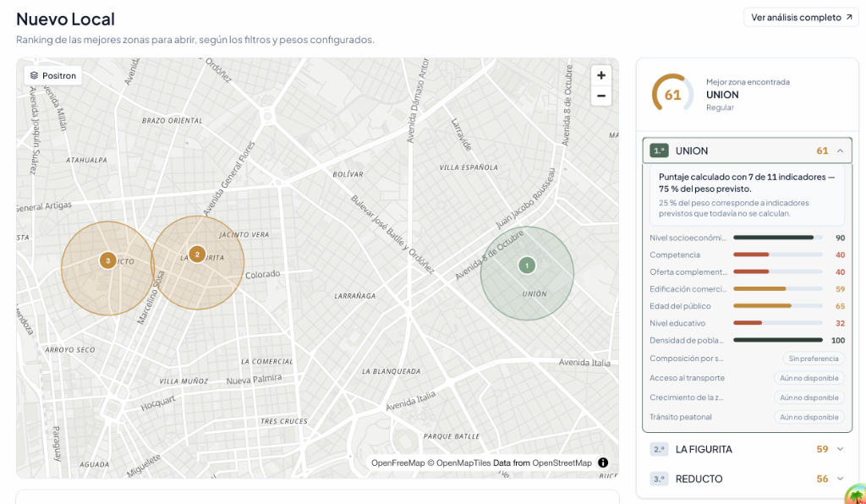Click the Edificación comerci... indicator label
Viewport: 866px width, 504px height.
tap(688, 289)
